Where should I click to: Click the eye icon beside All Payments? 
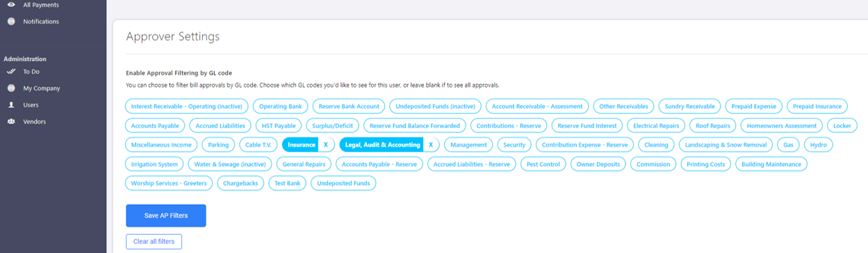point(10,5)
